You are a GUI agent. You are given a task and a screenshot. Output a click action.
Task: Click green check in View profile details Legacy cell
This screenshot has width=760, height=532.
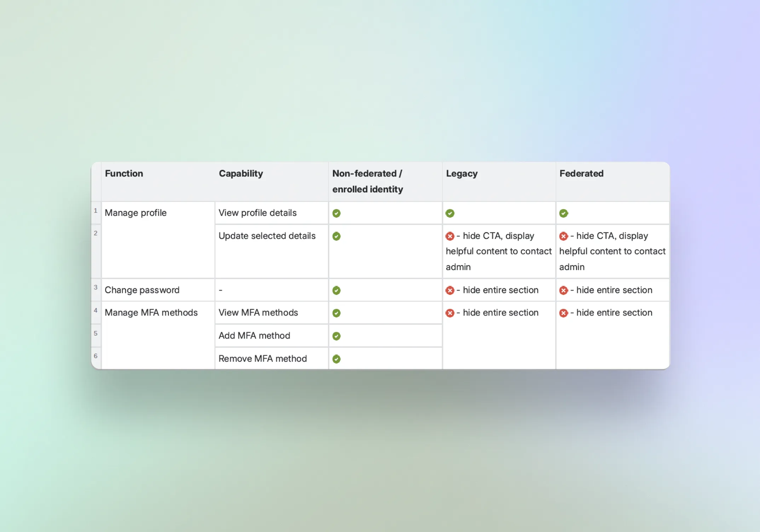click(450, 213)
